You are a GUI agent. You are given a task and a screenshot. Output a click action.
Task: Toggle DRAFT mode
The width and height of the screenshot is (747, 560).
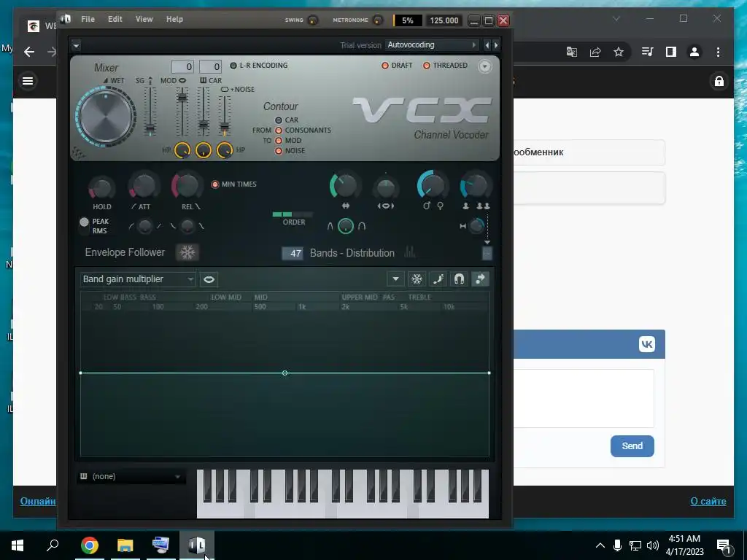click(397, 65)
